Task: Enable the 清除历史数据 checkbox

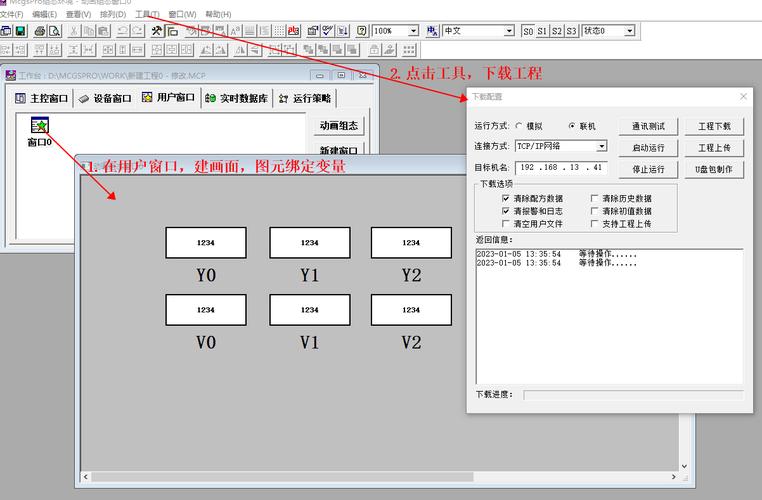Action: tap(595, 198)
